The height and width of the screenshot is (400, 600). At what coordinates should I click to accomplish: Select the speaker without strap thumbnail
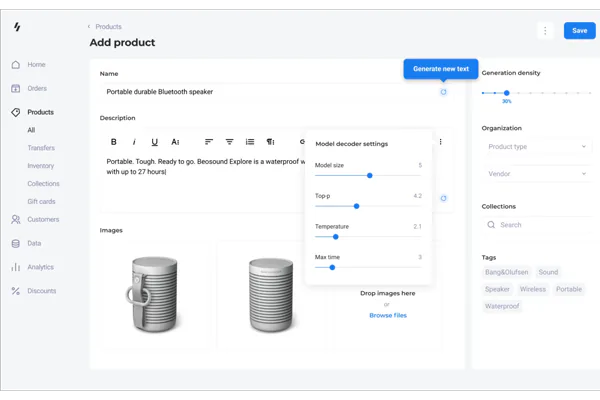coord(271,295)
